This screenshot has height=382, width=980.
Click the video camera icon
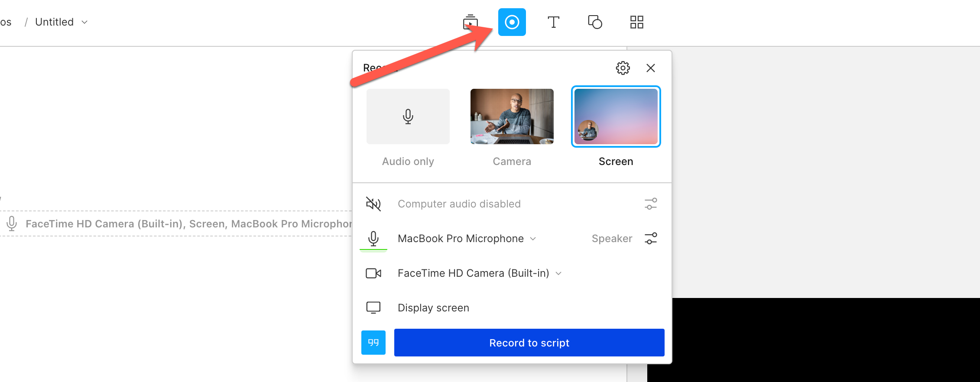point(373,273)
